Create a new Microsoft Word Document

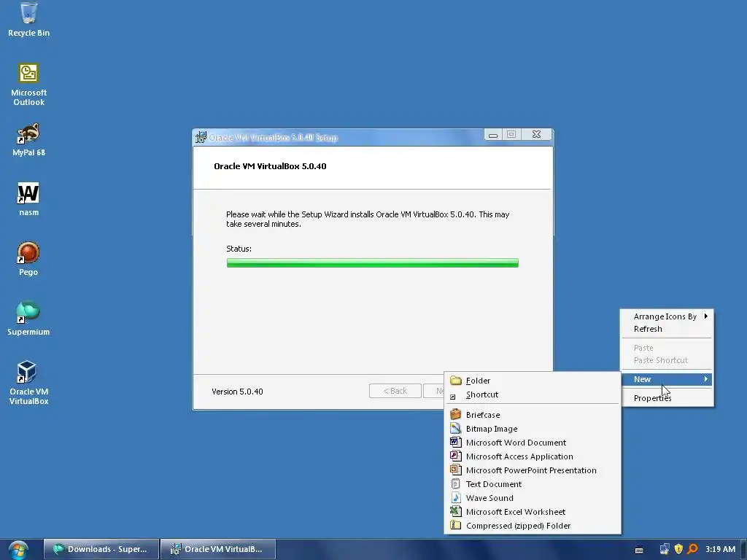[x=533, y=442]
